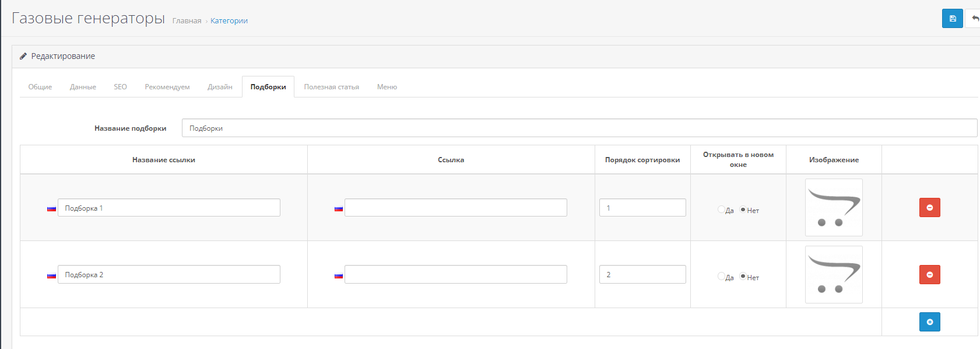
Task: Go to the Меню tab
Action: click(x=387, y=87)
